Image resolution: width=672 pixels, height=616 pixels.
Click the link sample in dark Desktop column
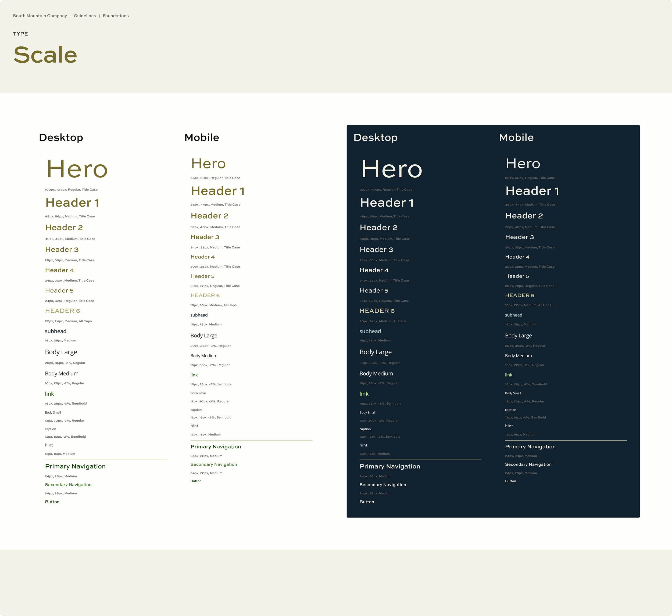coord(364,394)
